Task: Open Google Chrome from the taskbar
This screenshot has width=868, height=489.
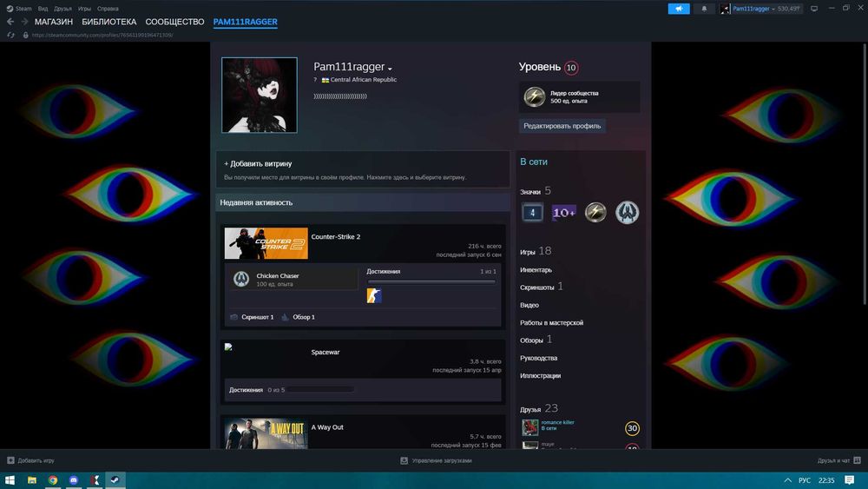Action: click(53, 480)
